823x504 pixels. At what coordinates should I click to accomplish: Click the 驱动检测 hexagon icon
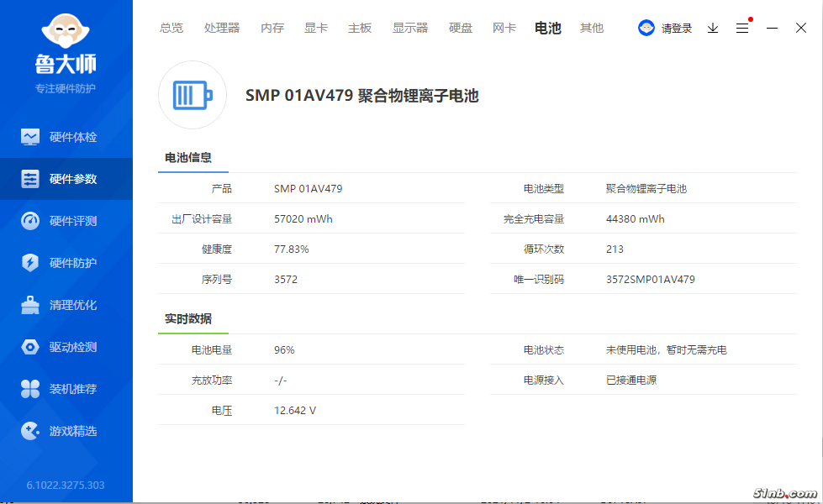(x=30, y=347)
